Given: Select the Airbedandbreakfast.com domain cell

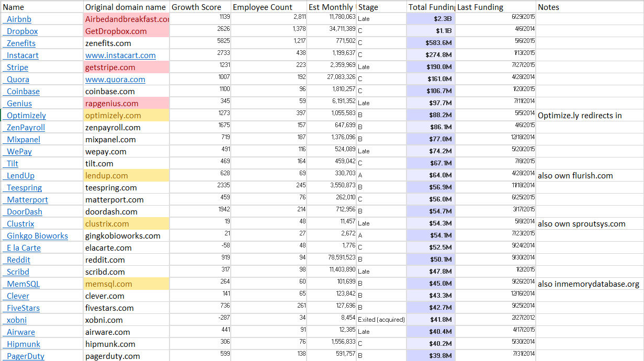Looking at the screenshot, I should pyautogui.click(x=126, y=19).
